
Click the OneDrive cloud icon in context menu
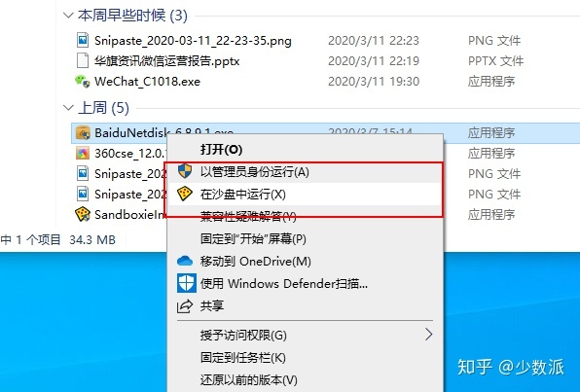tap(185, 261)
